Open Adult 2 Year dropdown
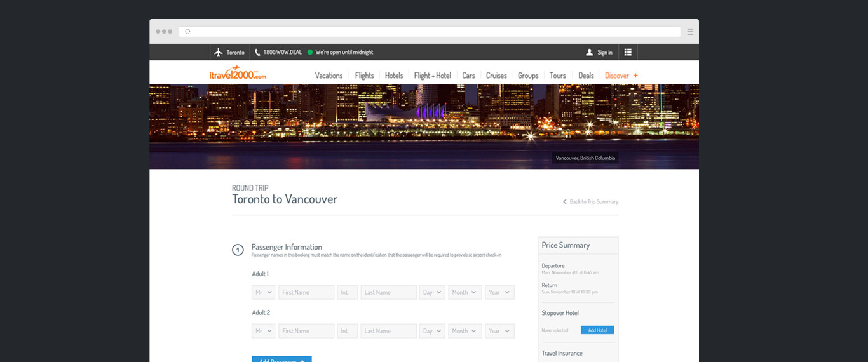Image resolution: width=868 pixels, height=362 pixels. (499, 331)
